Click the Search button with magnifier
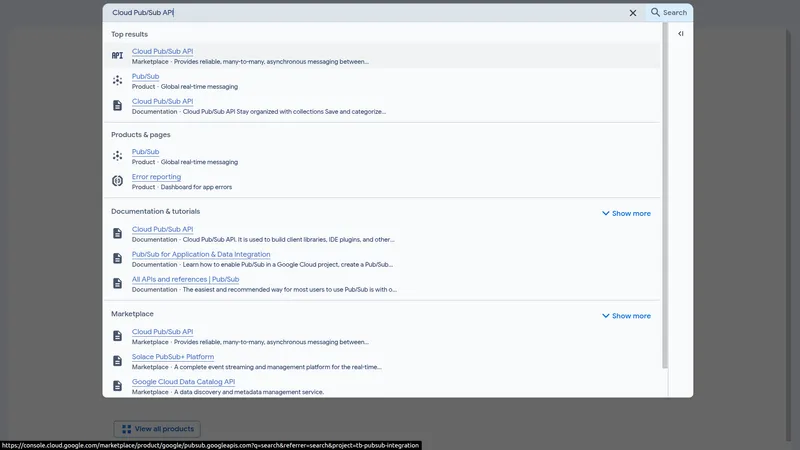The image size is (800, 450). pyautogui.click(x=669, y=12)
